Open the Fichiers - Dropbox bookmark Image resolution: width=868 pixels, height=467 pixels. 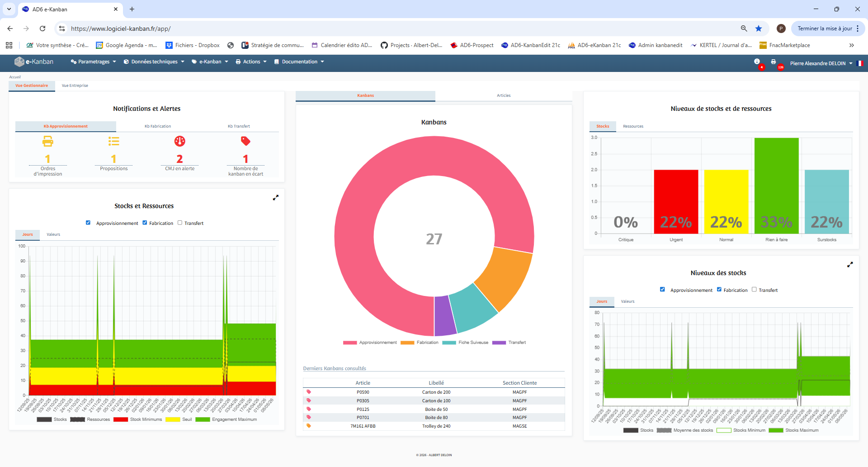193,45
